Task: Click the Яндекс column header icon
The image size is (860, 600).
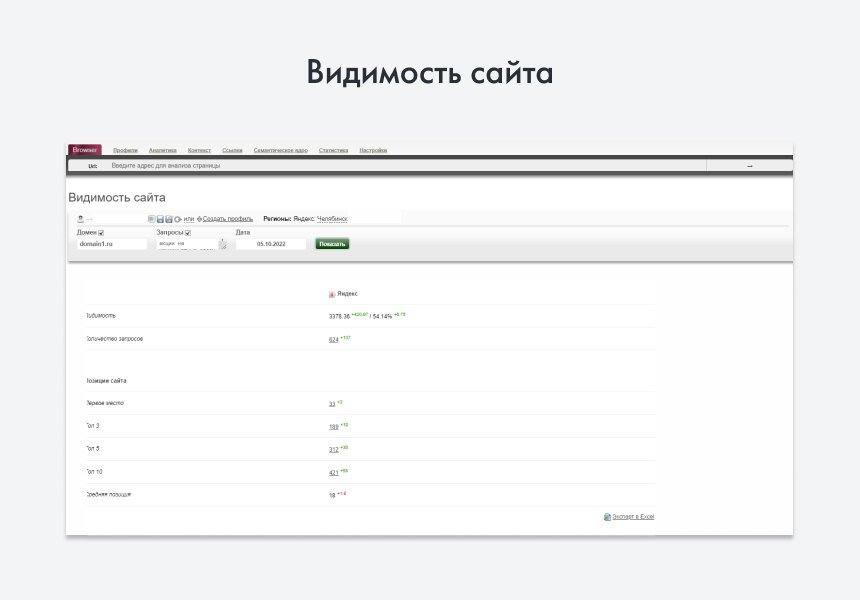Action: 332,295
